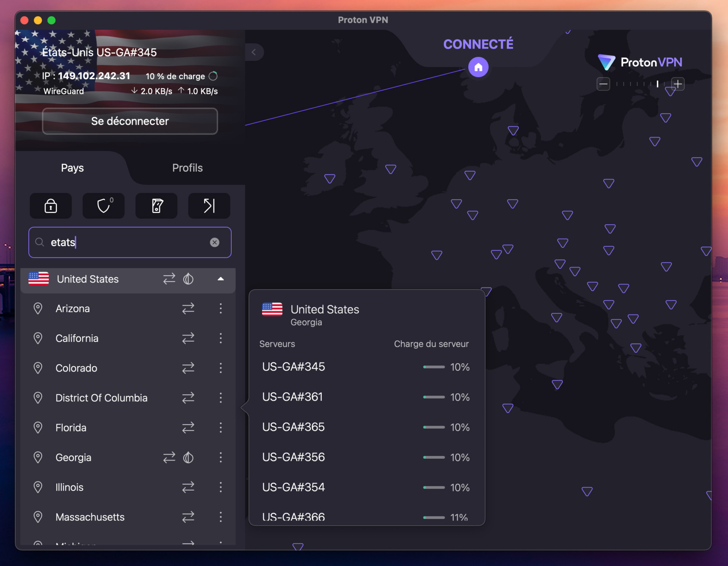Open three-dot menu for Georgia
This screenshot has width=728, height=566.
[x=221, y=457]
